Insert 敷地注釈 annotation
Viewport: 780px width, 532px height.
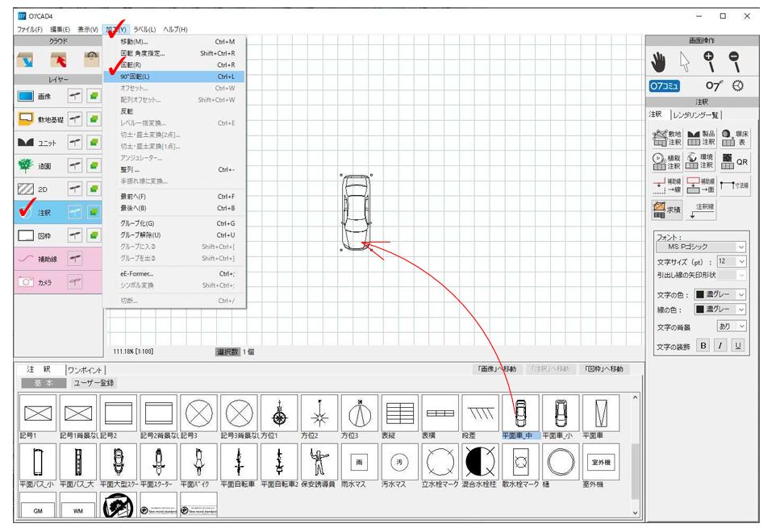pyautogui.click(x=666, y=138)
